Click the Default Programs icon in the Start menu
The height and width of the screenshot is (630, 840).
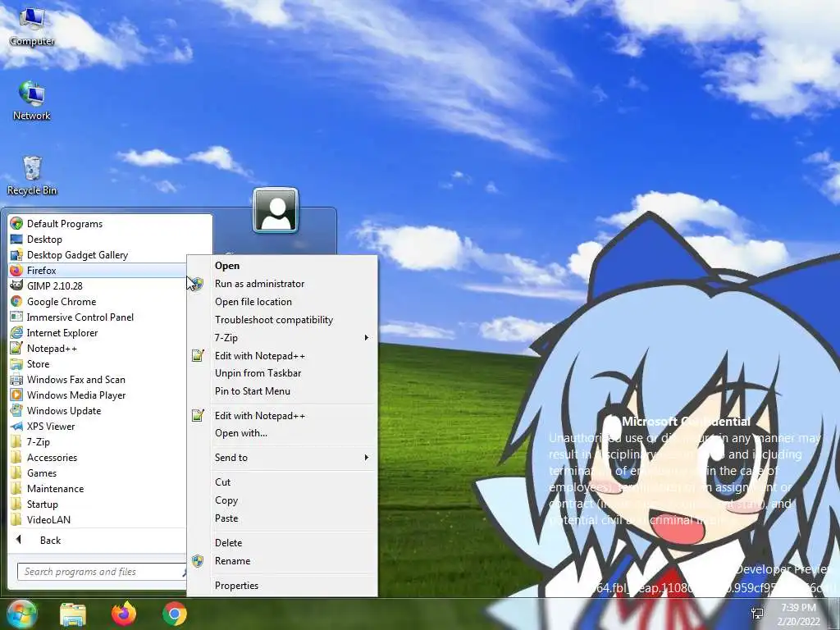pos(16,223)
